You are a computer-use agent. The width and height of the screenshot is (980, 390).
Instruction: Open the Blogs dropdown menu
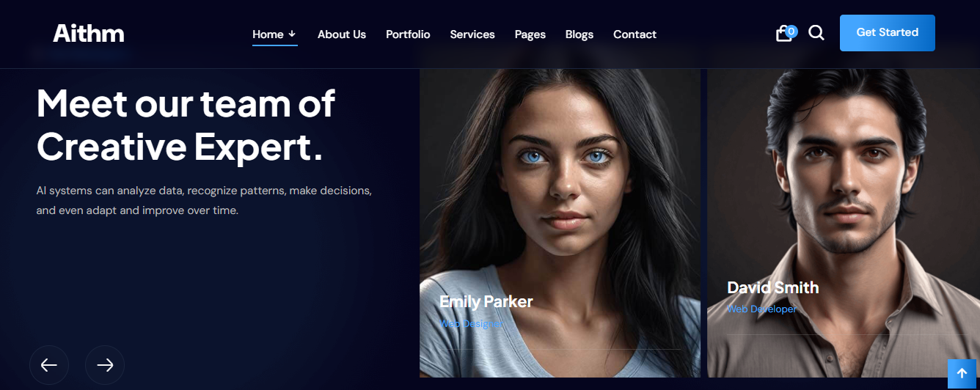(579, 34)
